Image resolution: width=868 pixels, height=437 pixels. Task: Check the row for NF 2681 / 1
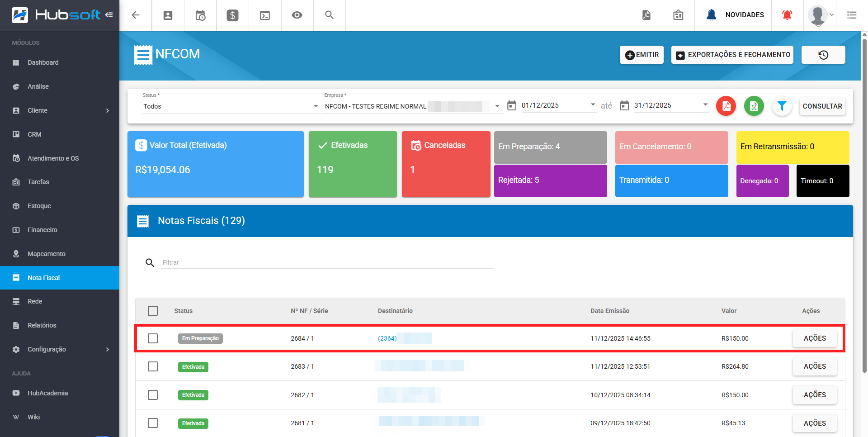153,423
